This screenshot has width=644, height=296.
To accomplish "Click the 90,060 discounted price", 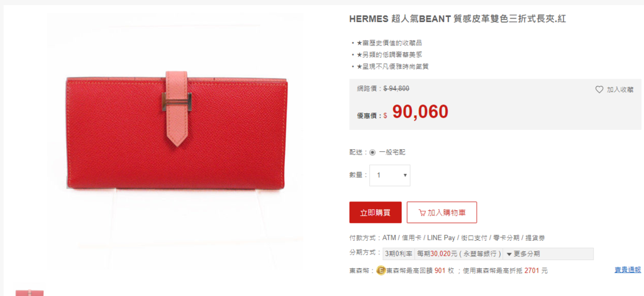I will pyautogui.click(x=420, y=111).
